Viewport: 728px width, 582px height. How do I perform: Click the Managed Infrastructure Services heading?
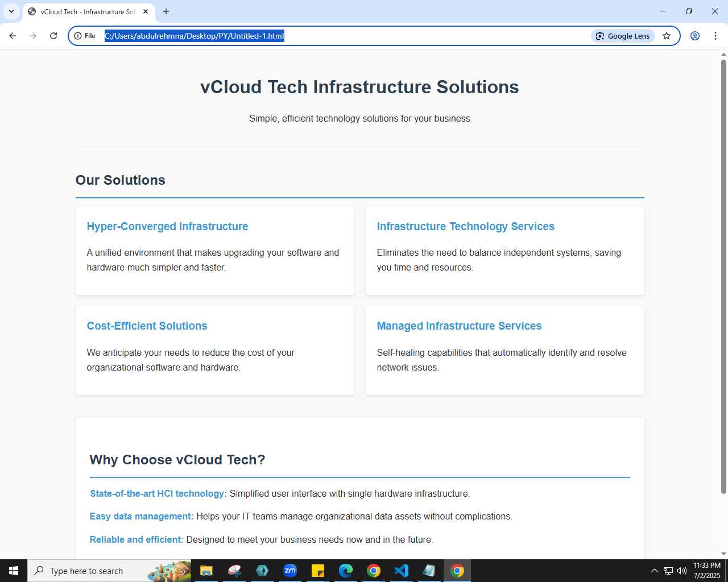459,326
